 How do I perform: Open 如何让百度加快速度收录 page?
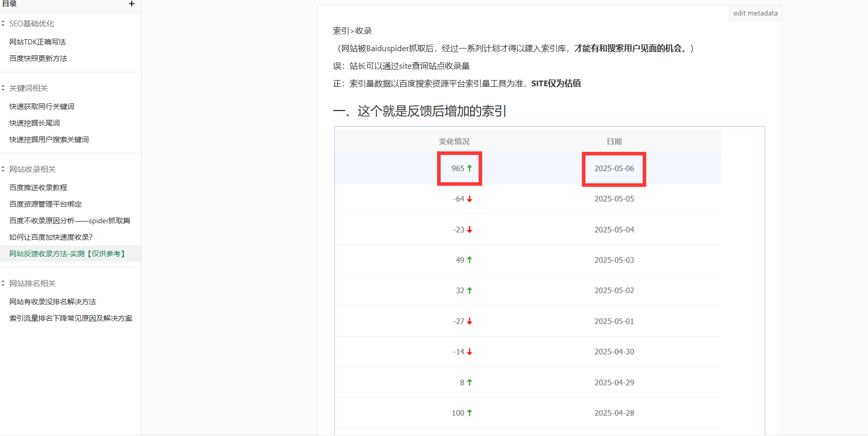point(51,237)
